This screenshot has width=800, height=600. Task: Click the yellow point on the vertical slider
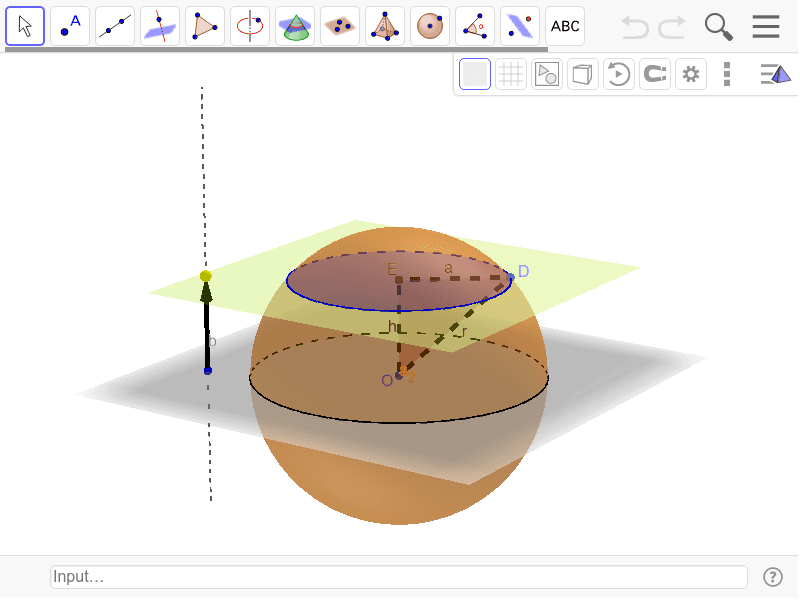click(206, 276)
